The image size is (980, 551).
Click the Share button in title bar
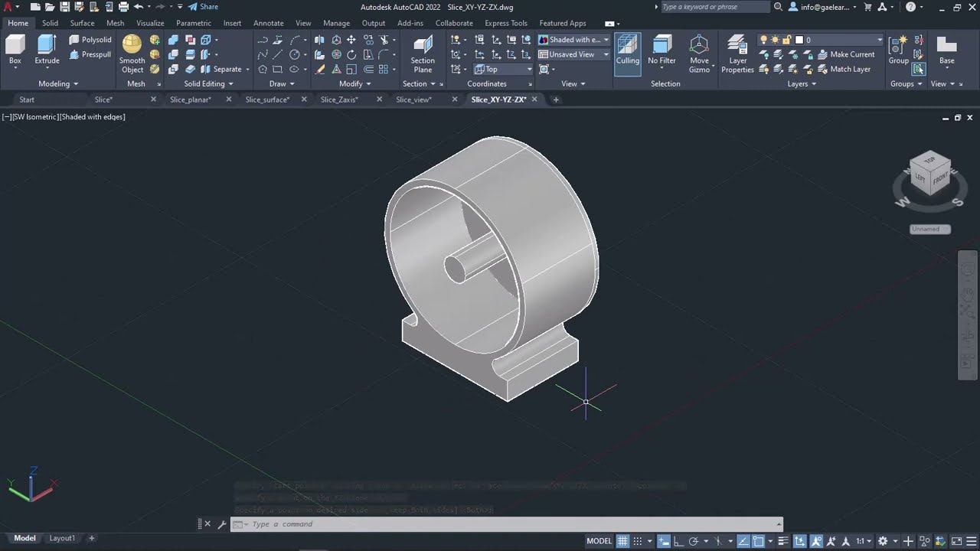click(x=204, y=7)
